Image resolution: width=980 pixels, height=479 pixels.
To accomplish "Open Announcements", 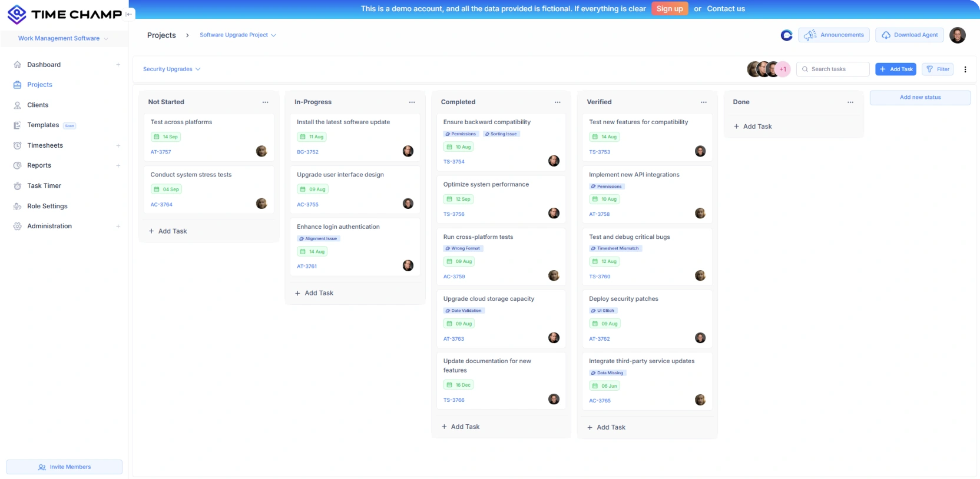I will [834, 35].
